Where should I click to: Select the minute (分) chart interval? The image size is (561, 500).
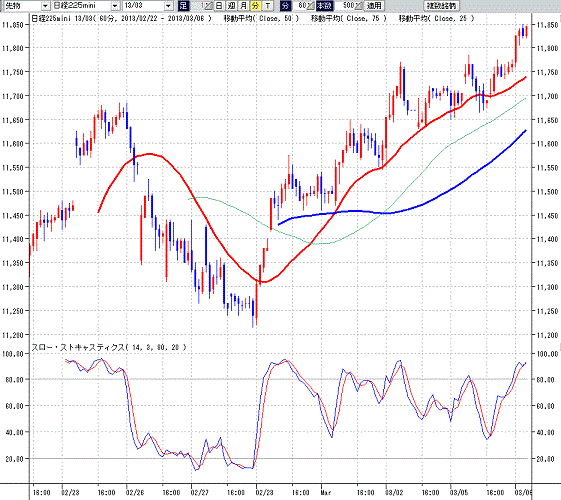[x=255, y=6]
